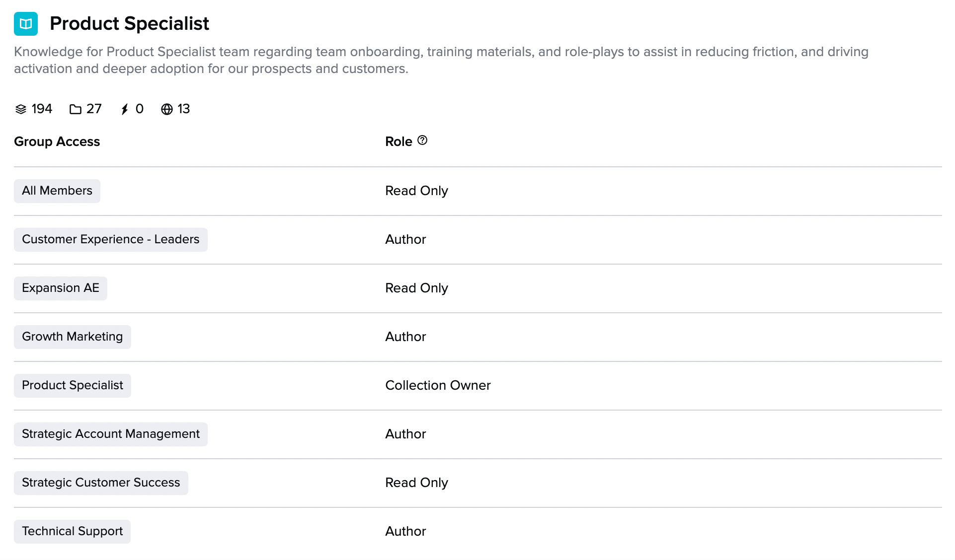The image size is (955, 560).
Task: Click the Collection Owner role text
Action: [438, 385]
